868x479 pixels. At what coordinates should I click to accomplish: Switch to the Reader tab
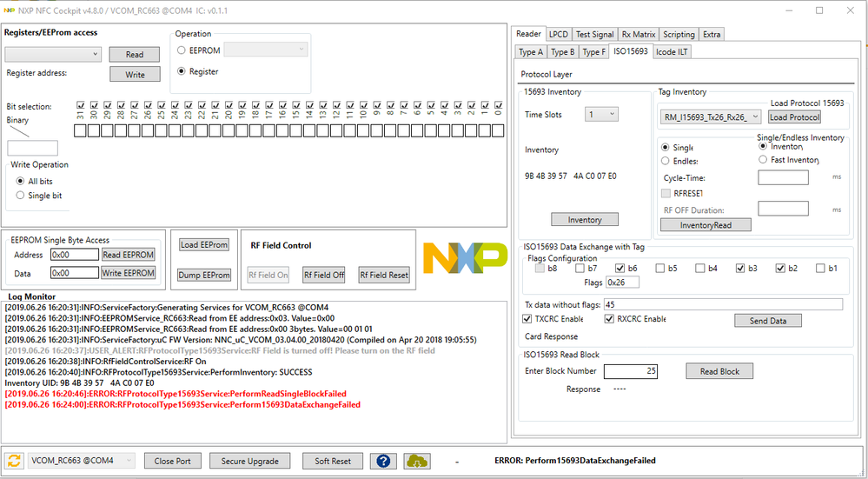[528, 34]
